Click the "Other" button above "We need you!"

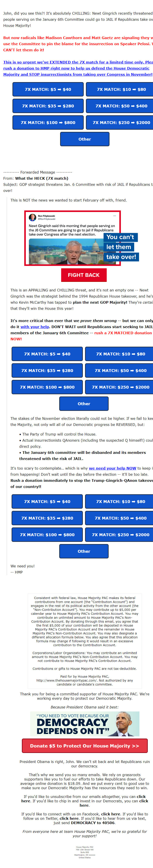pyautogui.click(x=84, y=551)
